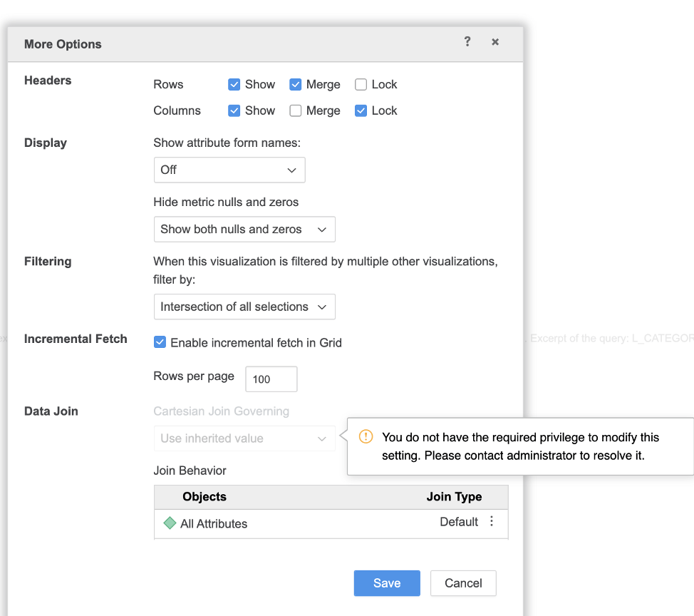Unlock the column headers checkbox
The width and height of the screenshot is (694, 616).
pyautogui.click(x=361, y=111)
